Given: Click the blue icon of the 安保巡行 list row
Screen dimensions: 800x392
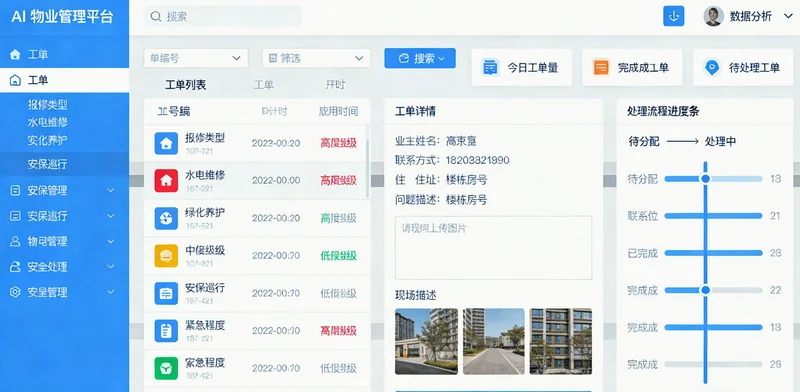Looking at the screenshot, I should 166,293.
